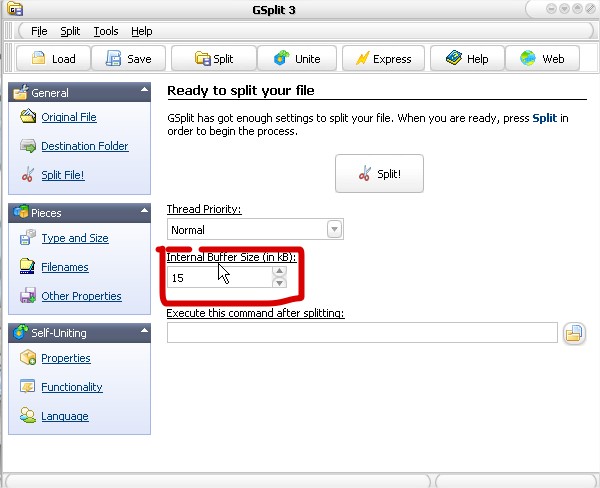Increase the internal buffer size

point(279,271)
